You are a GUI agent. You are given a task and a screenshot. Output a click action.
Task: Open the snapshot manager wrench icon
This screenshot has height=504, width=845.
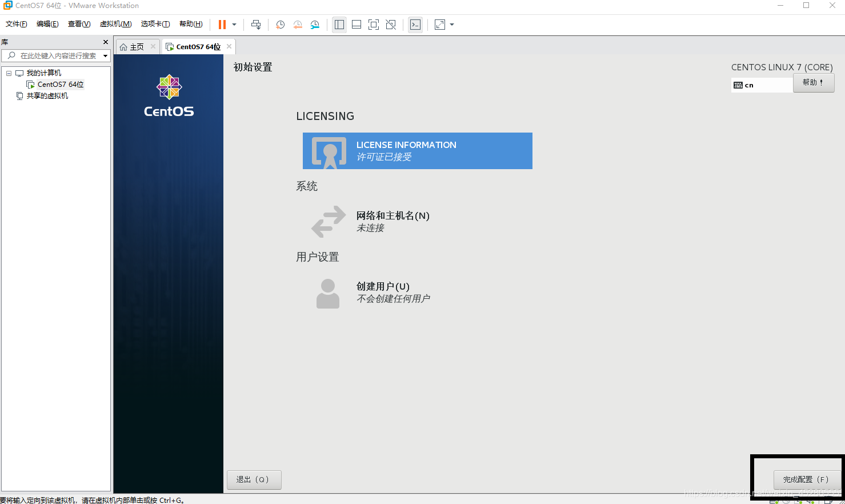point(315,25)
